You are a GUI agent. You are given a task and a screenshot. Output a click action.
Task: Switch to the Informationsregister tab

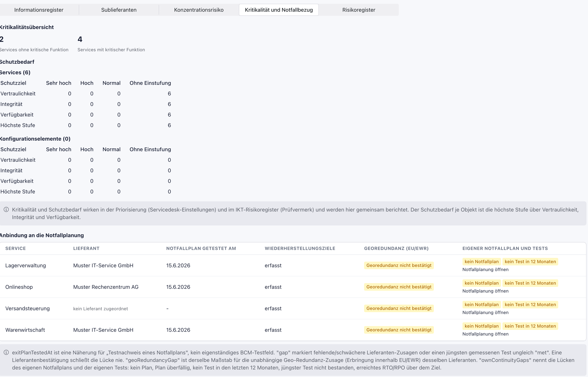click(39, 10)
